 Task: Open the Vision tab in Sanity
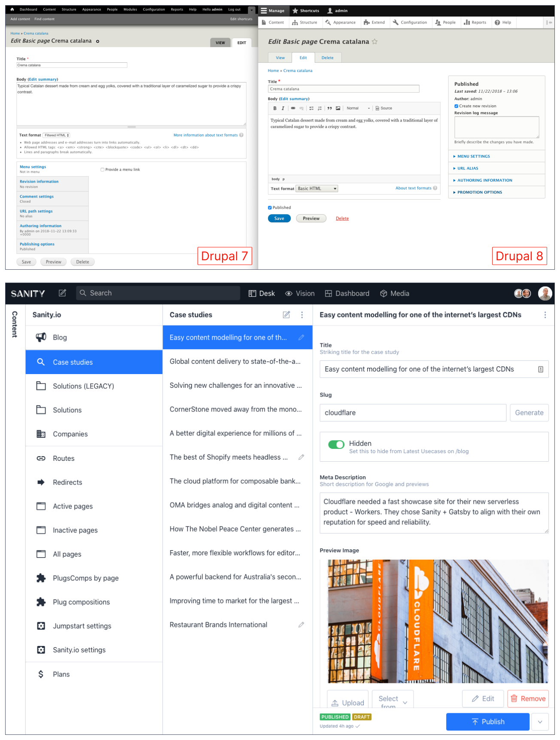(300, 293)
